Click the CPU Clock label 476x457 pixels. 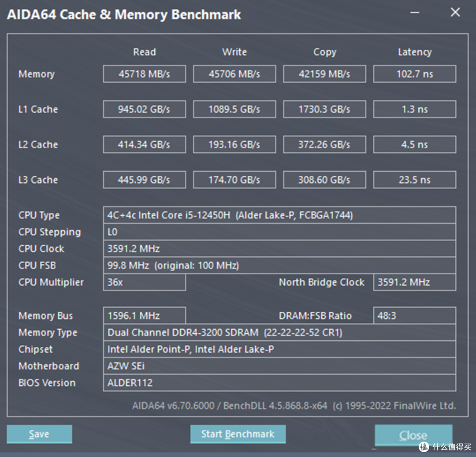point(41,249)
